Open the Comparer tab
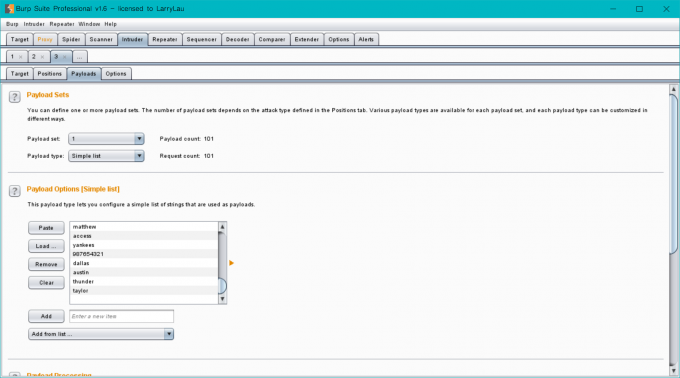This screenshot has width=680, height=378. [272, 39]
